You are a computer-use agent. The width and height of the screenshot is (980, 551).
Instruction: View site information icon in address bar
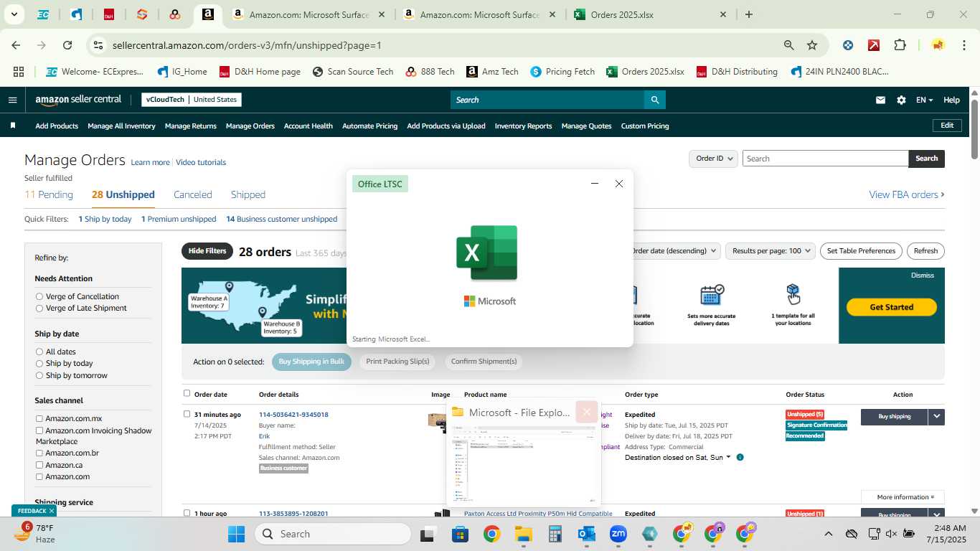pos(99,45)
